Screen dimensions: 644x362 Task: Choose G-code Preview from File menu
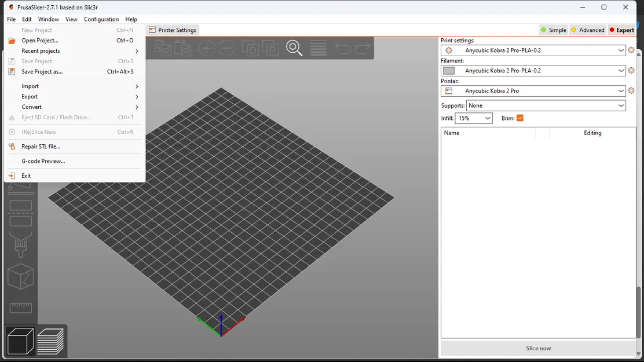(75, 161)
